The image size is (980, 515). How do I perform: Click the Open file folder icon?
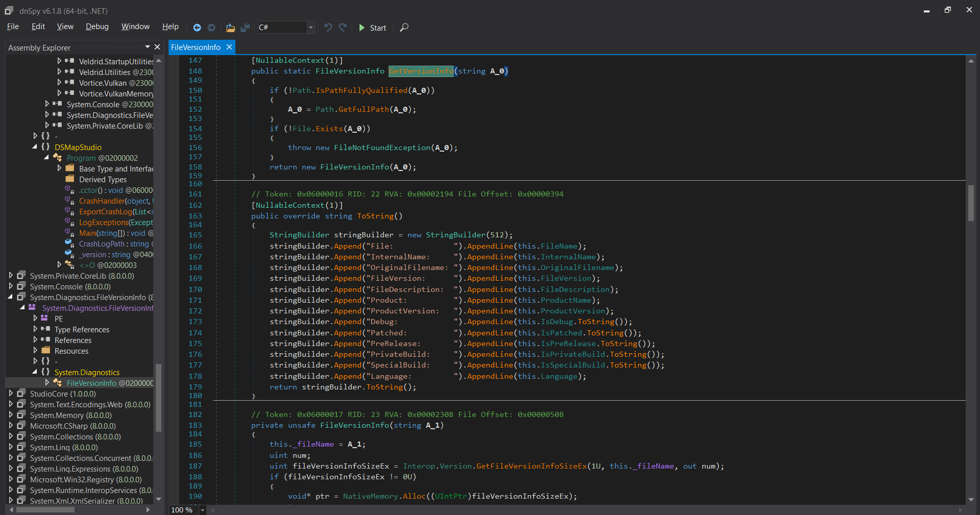tap(230, 28)
